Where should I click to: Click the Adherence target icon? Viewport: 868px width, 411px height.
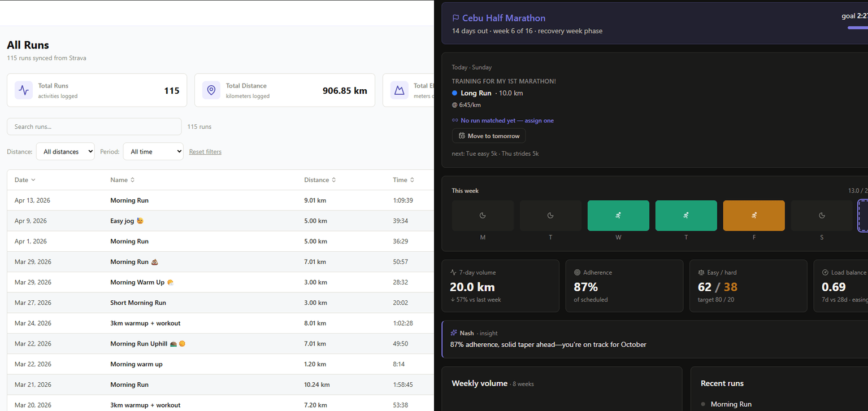coord(577,272)
